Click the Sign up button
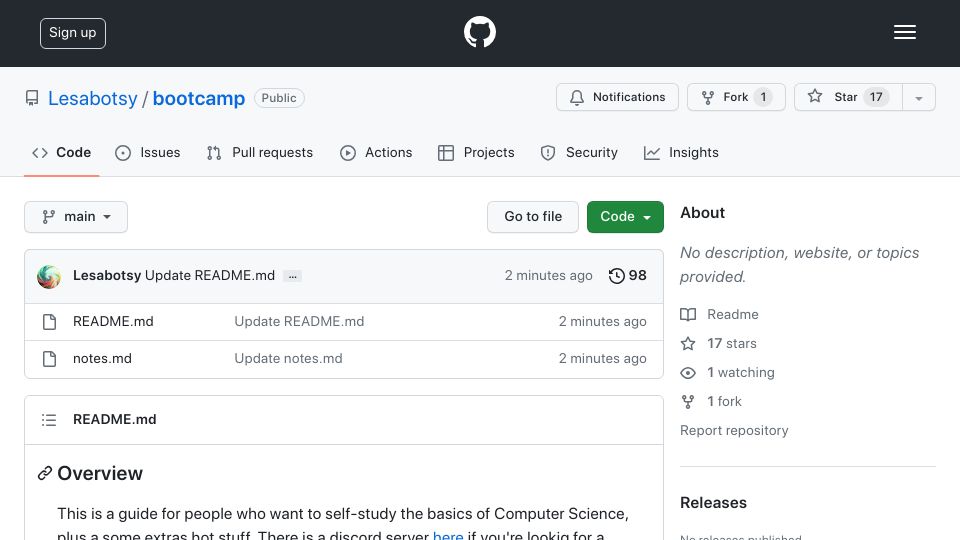 tap(73, 33)
